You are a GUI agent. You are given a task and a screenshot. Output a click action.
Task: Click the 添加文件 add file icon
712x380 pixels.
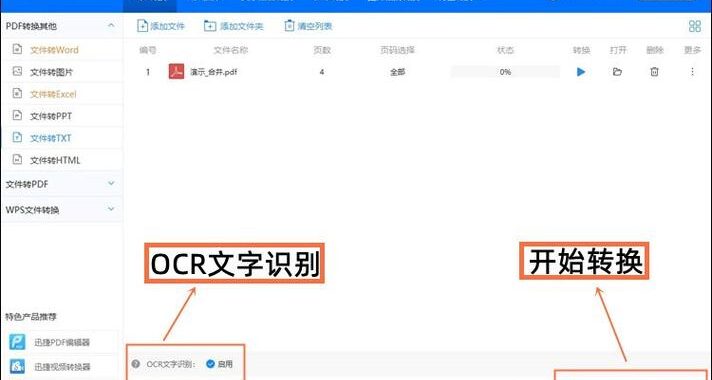click(142, 26)
